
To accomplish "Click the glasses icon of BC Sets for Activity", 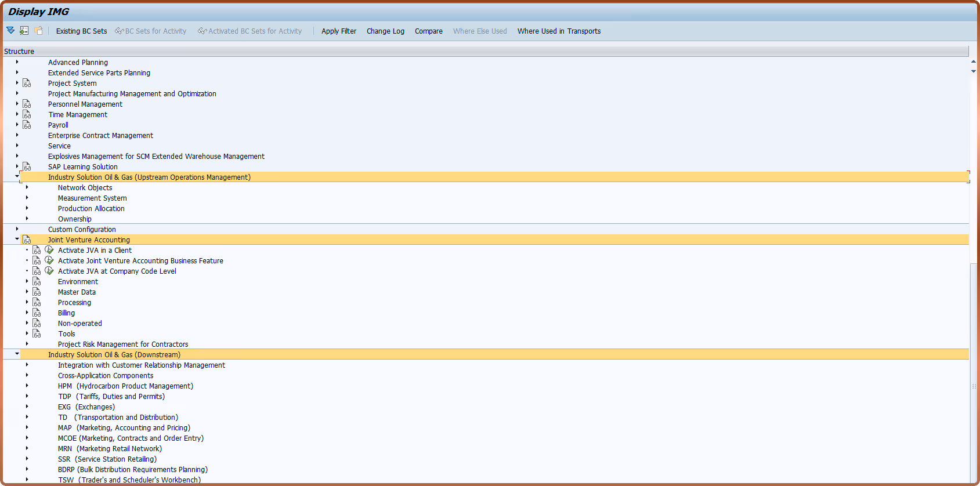I will pos(120,31).
